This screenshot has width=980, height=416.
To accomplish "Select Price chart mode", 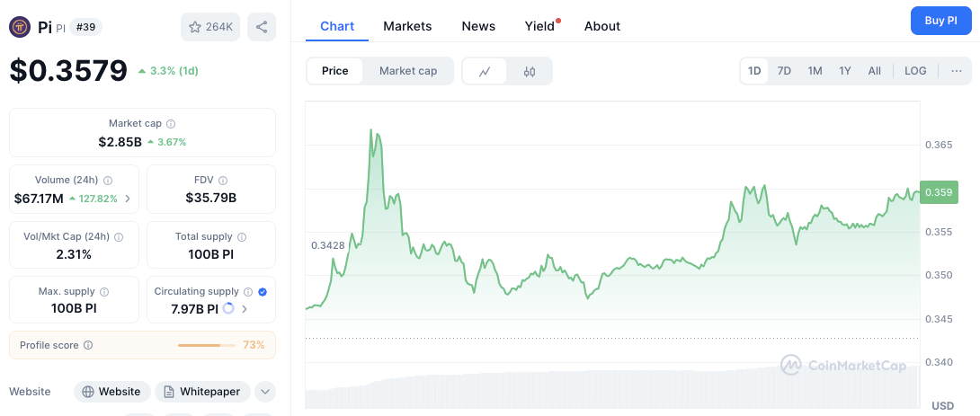I will (x=335, y=71).
